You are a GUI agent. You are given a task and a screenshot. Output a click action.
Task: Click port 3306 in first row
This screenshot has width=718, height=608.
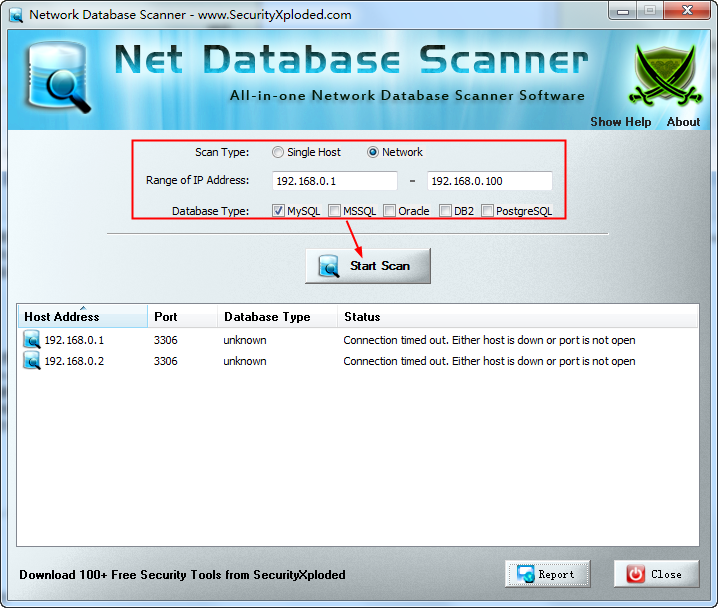166,340
